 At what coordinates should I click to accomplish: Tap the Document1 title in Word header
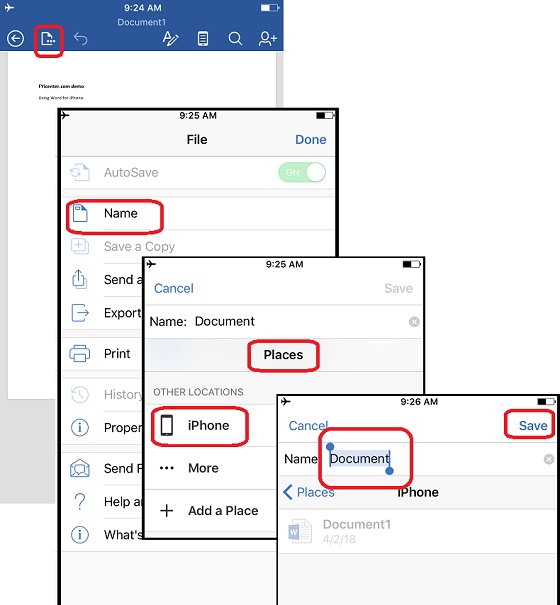[142, 22]
